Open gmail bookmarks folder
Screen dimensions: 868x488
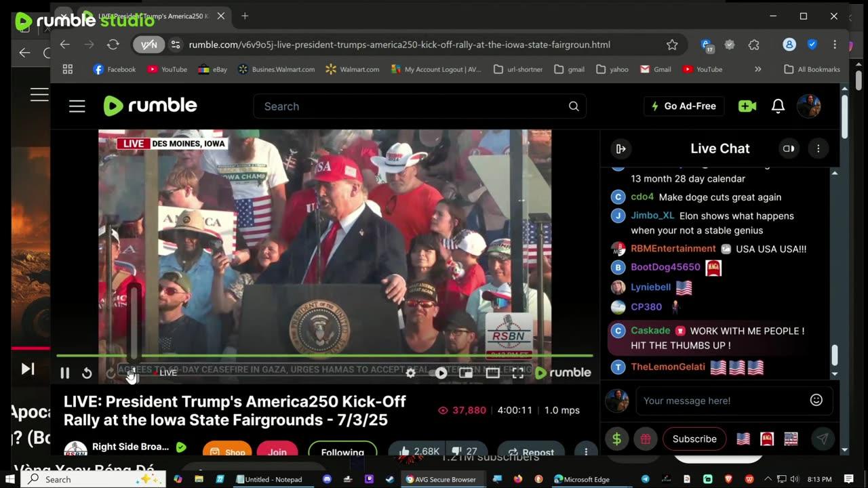pos(570,69)
